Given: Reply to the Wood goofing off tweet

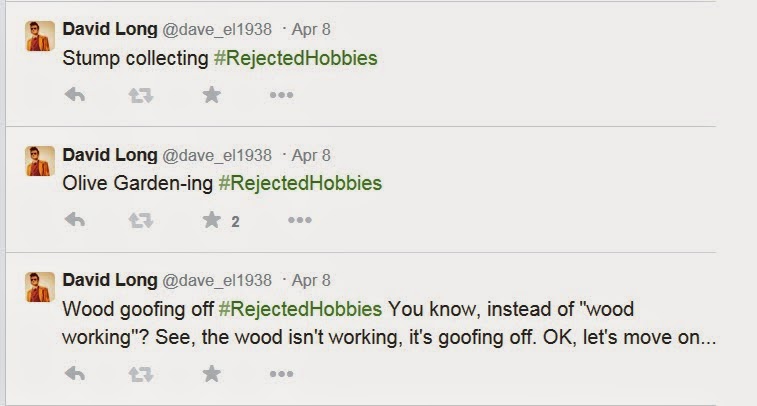Looking at the screenshot, I should [75, 373].
